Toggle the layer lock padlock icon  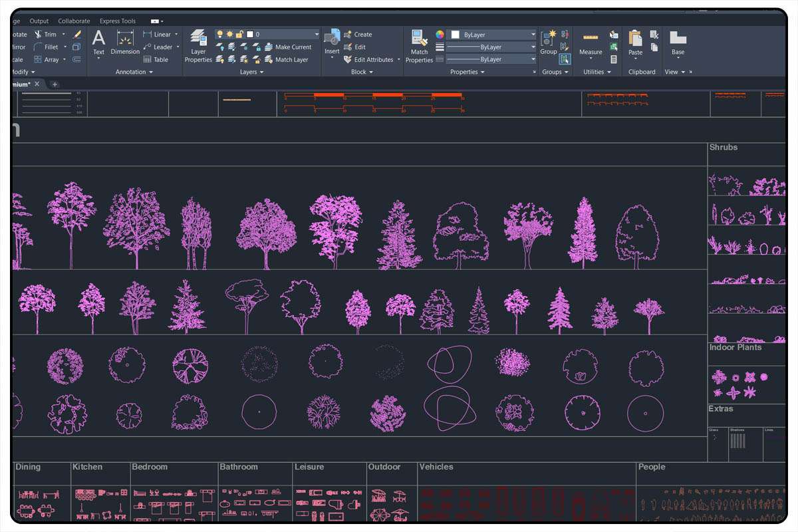click(x=240, y=34)
